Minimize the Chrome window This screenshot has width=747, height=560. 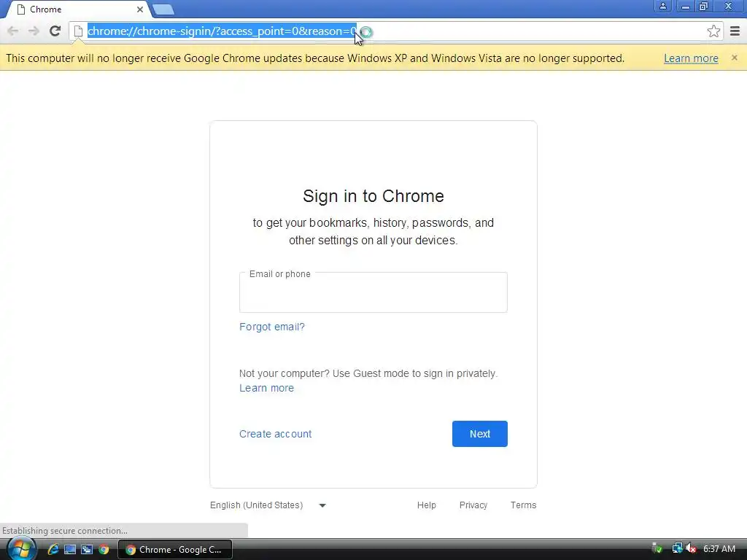tap(685, 6)
